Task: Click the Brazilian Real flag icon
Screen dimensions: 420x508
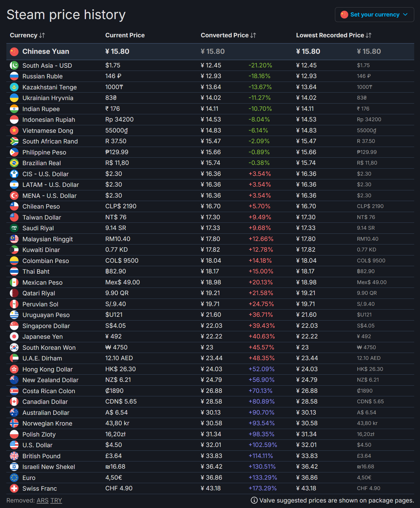Action: pos(14,163)
